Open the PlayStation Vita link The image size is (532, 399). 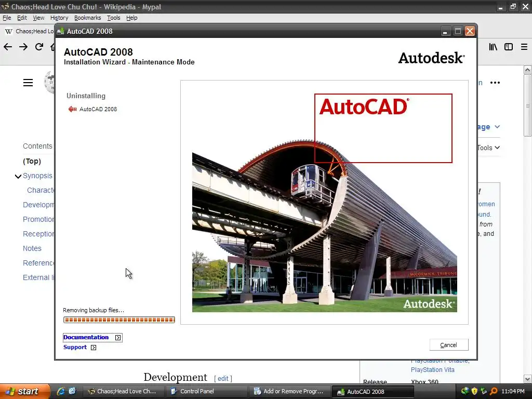point(433,370)
